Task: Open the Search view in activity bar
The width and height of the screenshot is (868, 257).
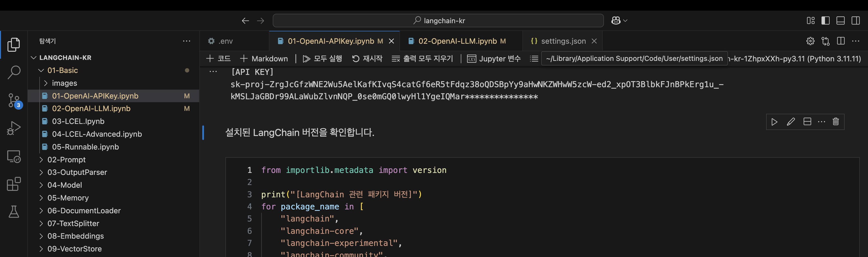Action: 14,72
